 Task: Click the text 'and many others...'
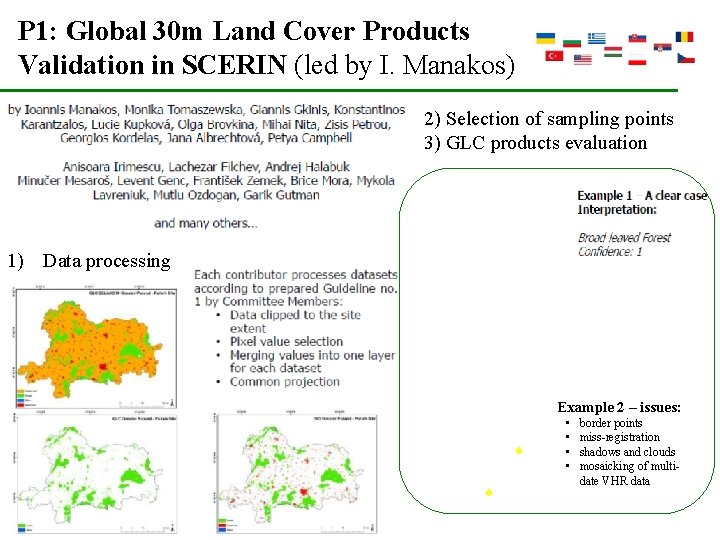pyautogui.click(x=206, y=224)
